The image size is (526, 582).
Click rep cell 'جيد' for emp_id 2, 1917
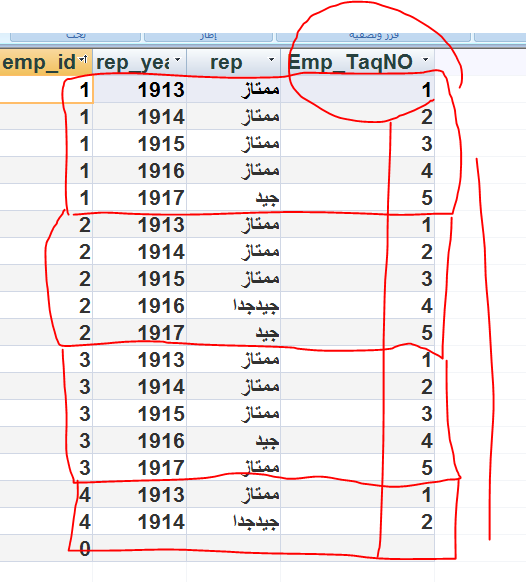click(233, 333)
